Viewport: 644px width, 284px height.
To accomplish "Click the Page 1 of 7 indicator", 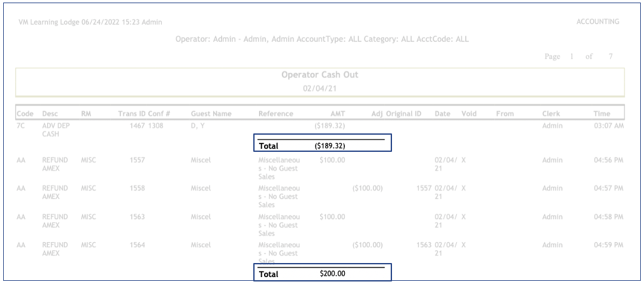I will pos(578,57).
